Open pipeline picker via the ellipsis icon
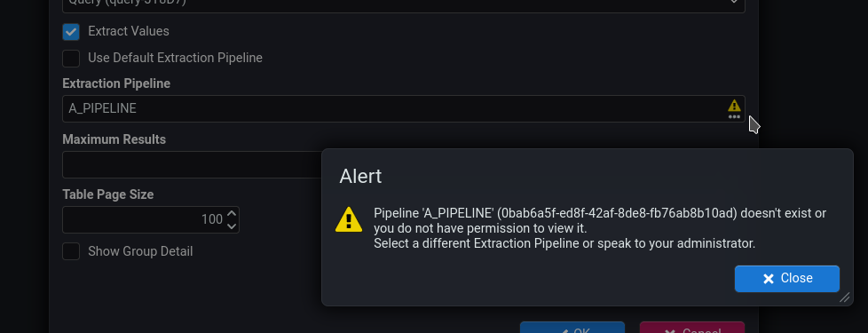Image resolution: width=868 pixels, height=333 pixels. [734, 117]
